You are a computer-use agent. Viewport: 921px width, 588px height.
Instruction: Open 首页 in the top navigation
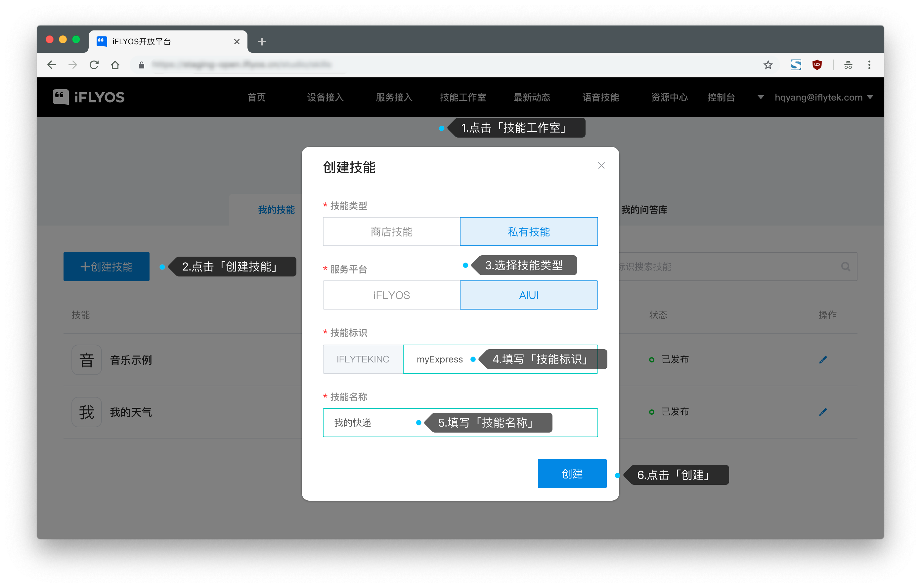coord(256,98)
